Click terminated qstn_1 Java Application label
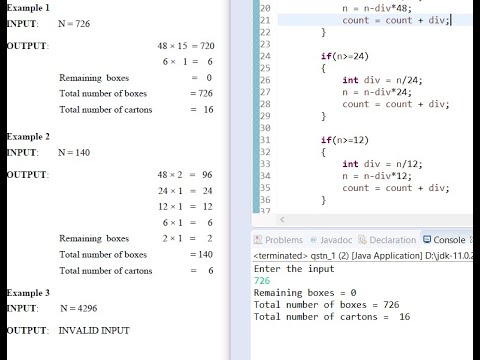 click(x=363, y=256)
